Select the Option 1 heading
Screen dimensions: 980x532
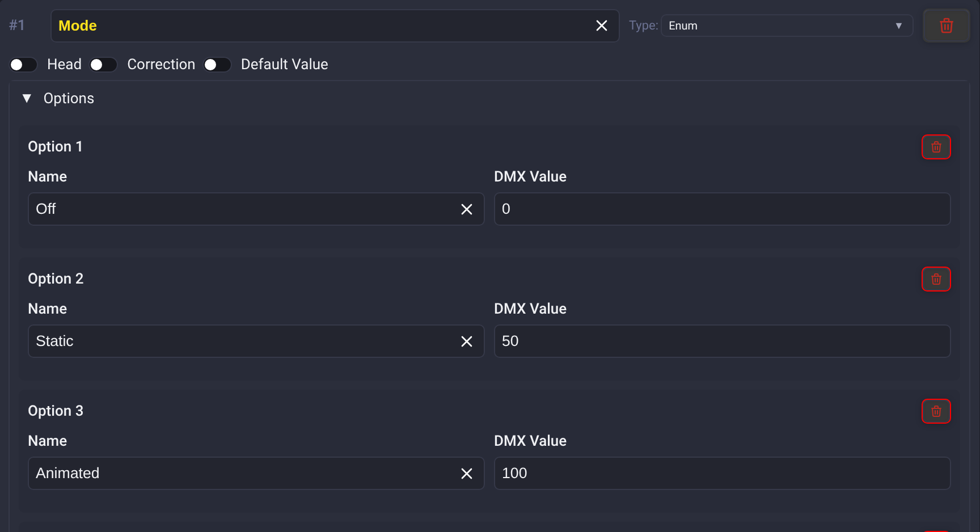[55, 146]
